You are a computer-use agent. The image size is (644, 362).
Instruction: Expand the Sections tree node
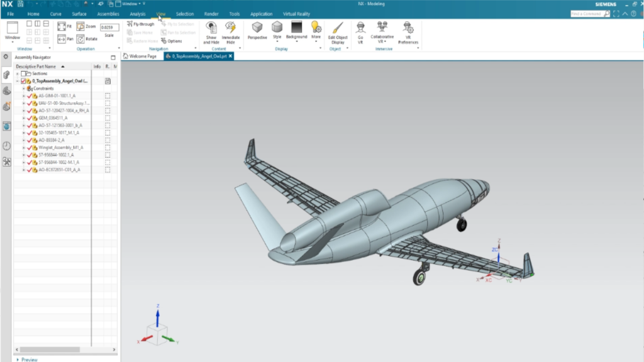[18, 74]
